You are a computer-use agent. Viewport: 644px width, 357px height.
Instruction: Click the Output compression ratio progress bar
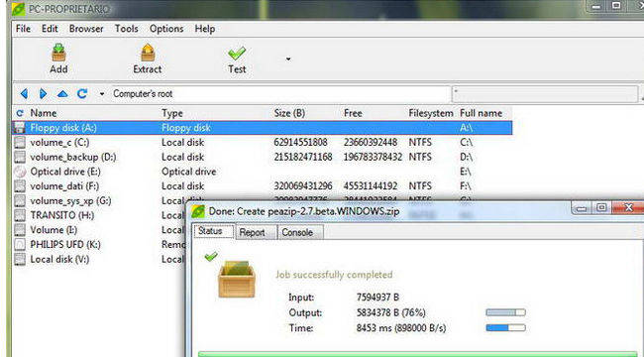click(x=505, y=312)
